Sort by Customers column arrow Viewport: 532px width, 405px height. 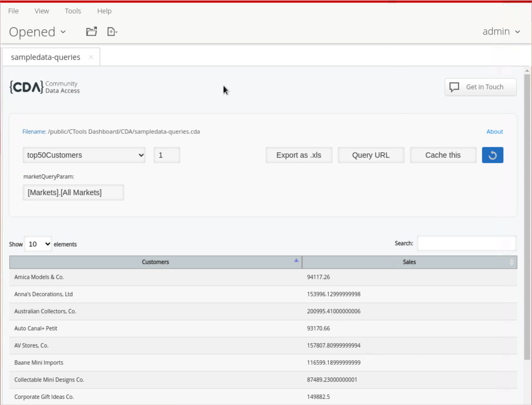pyautogui.click(x=296, y=260)
